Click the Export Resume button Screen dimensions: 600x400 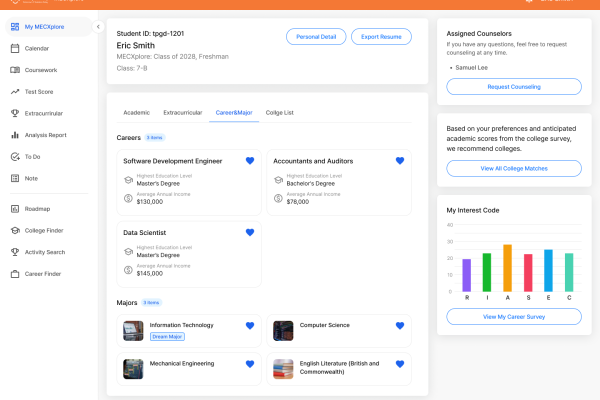point(382,37)
